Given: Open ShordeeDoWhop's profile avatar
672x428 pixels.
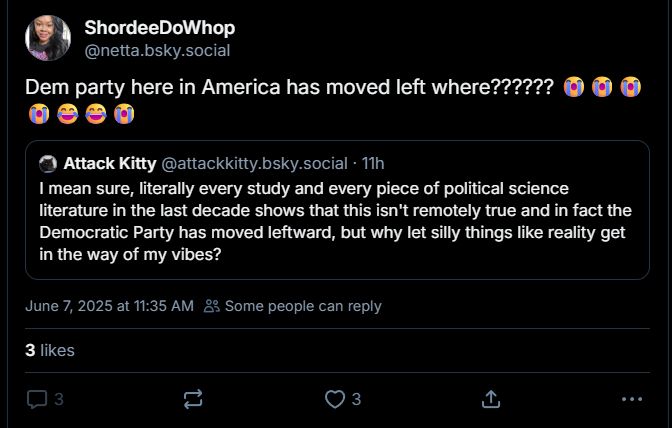Looking at the screenshot, I should point(48,38).
